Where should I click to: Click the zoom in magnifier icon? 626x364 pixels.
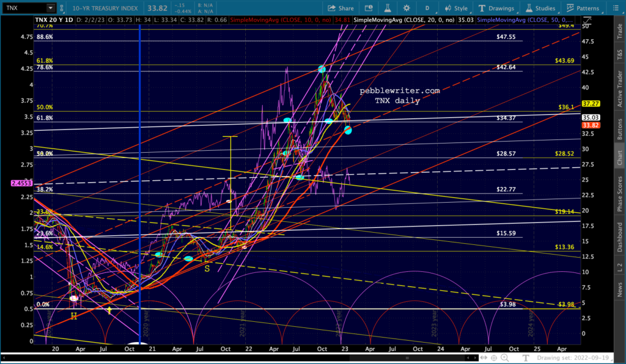click(x=505, y=358)
